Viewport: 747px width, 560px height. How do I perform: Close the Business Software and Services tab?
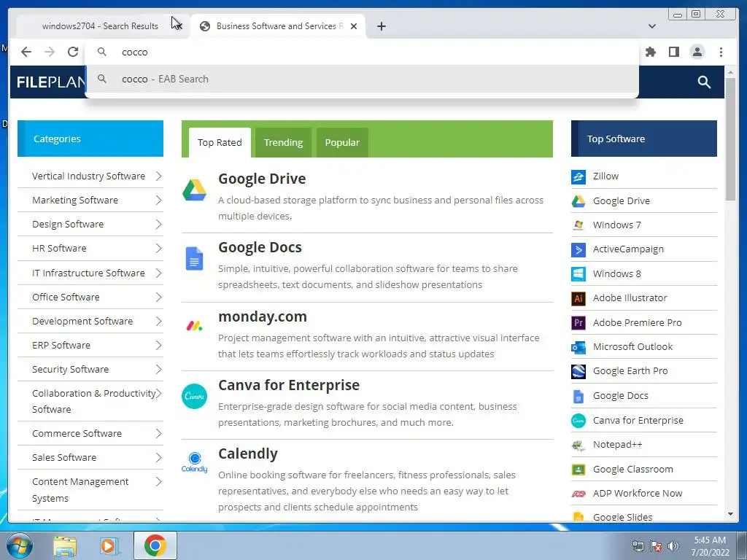tap(354, 26)
